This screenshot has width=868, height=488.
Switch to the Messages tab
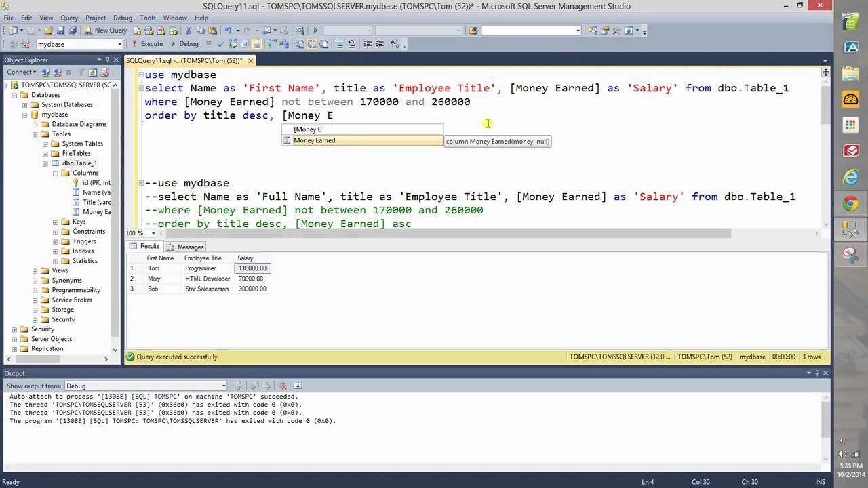click(x=185, y=247)
